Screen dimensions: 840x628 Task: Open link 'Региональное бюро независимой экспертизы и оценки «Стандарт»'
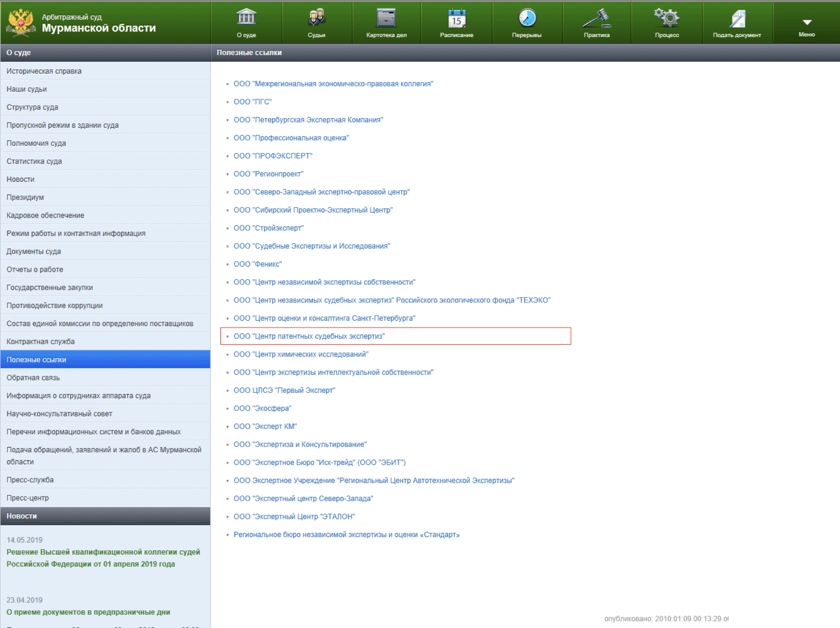(x=346, y=535)
